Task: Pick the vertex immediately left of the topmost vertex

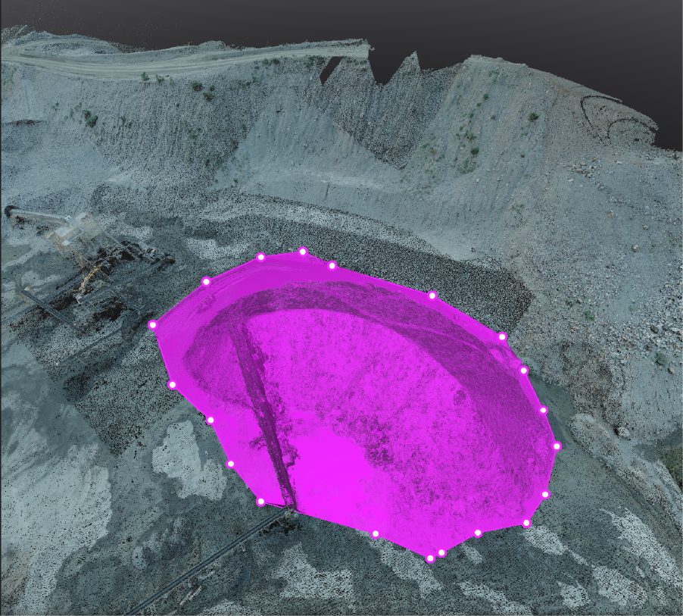Action: tap(260, 257)
